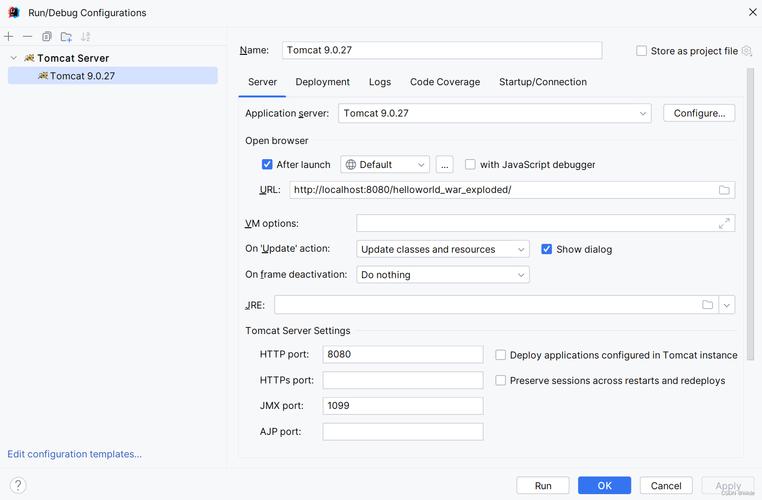
Task: Open the URL field folder icon
Action: point(724,190)
